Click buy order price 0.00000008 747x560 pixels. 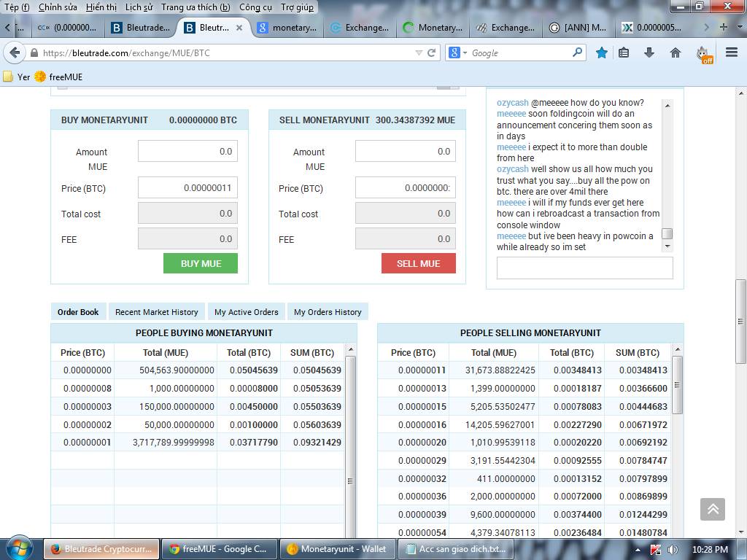(88, 389)
